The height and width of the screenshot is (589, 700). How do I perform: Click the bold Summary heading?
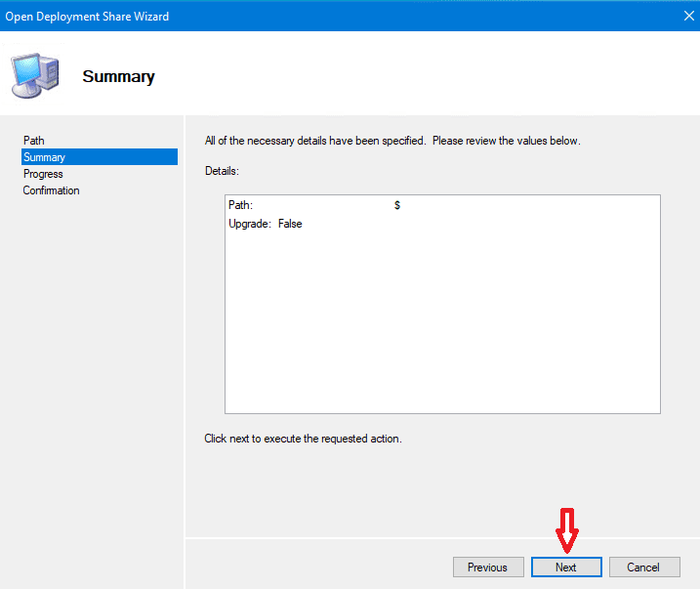click(118, 76)
